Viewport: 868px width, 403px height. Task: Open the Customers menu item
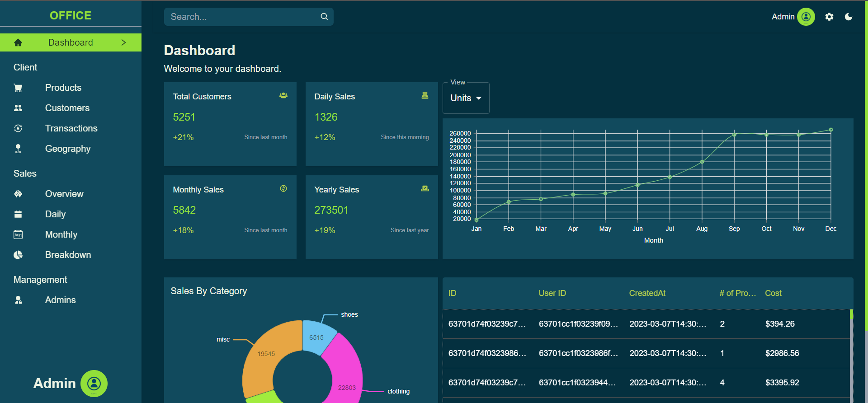(x=67, y=108)
